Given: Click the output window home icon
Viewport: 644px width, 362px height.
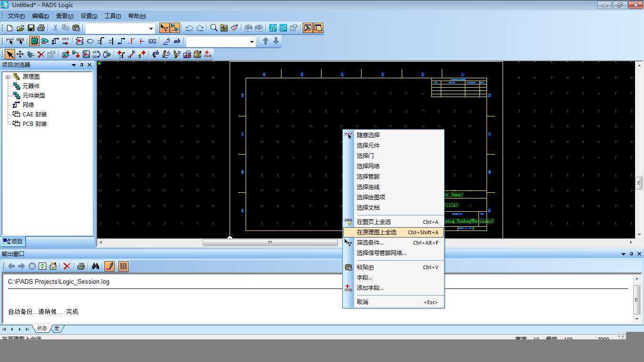Looking at the screenshot, I should 53,266.
